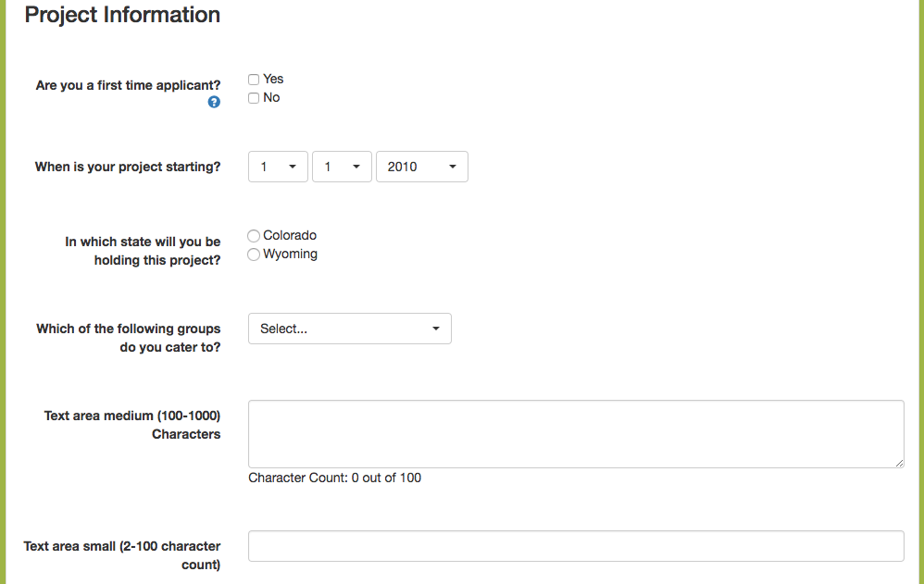Screen dimensions: 924x584
Task: Focus the small text area input field
Action: coord(575,546)
